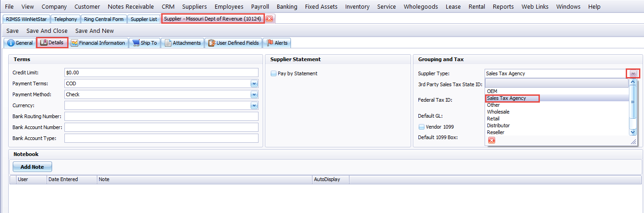Open the Payroll menu

tap(260, 7)
